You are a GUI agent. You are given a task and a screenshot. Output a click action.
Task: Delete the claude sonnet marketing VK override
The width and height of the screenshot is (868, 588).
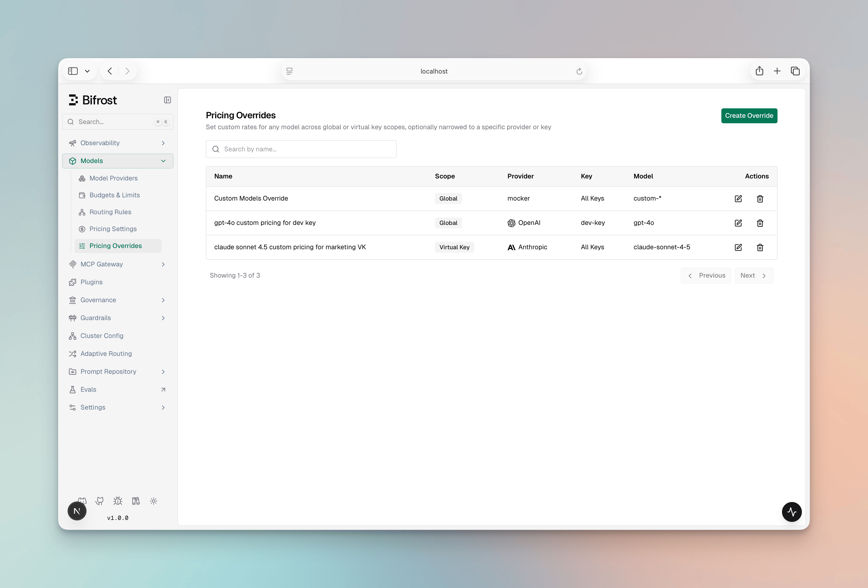click(x=760, y=247)
